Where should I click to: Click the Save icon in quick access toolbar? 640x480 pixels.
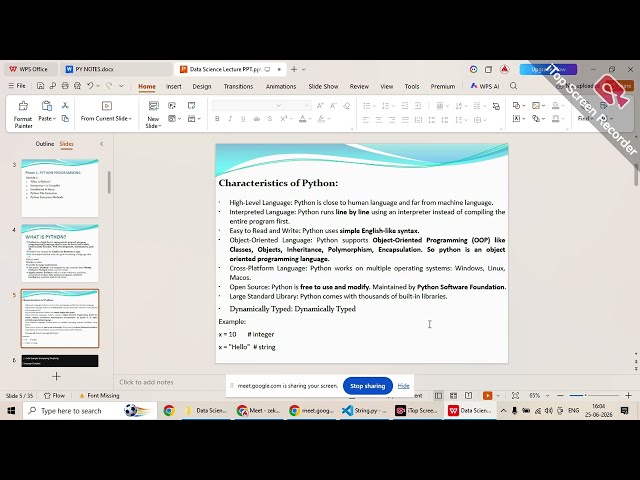[x=40, y=86]
